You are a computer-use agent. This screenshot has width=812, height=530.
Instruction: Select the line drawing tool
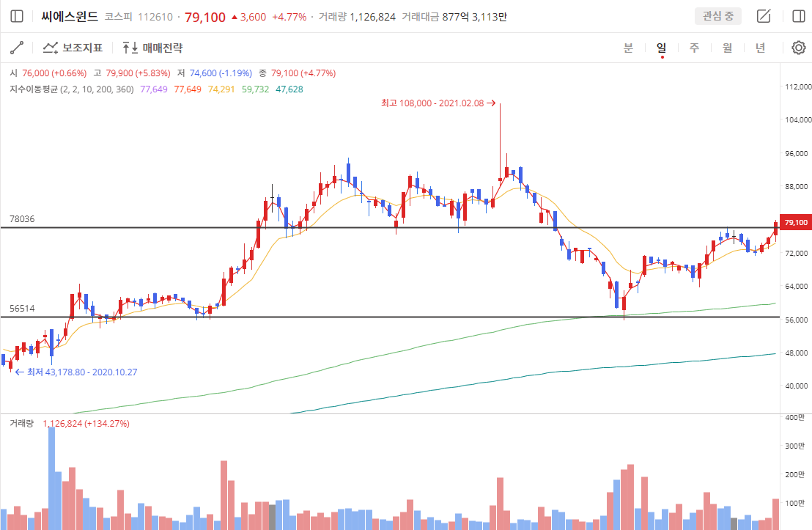pyautogui.click(x=17, y=48)
